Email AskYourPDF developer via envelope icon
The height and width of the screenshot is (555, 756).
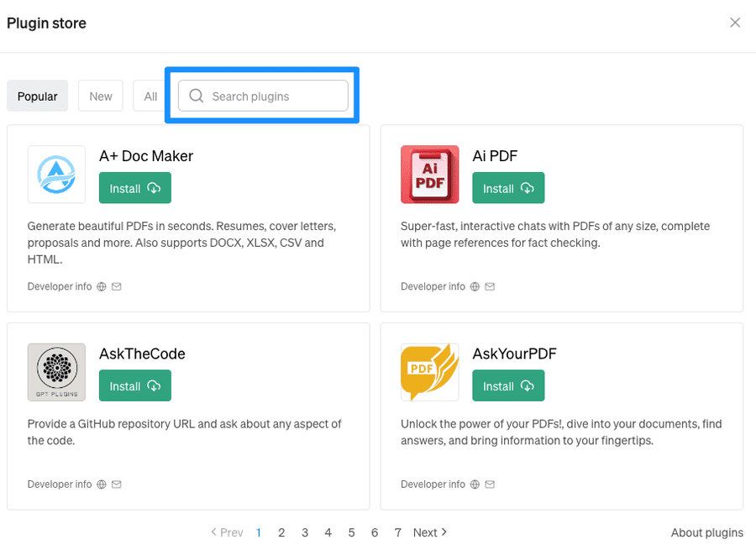tap(490, 484)
